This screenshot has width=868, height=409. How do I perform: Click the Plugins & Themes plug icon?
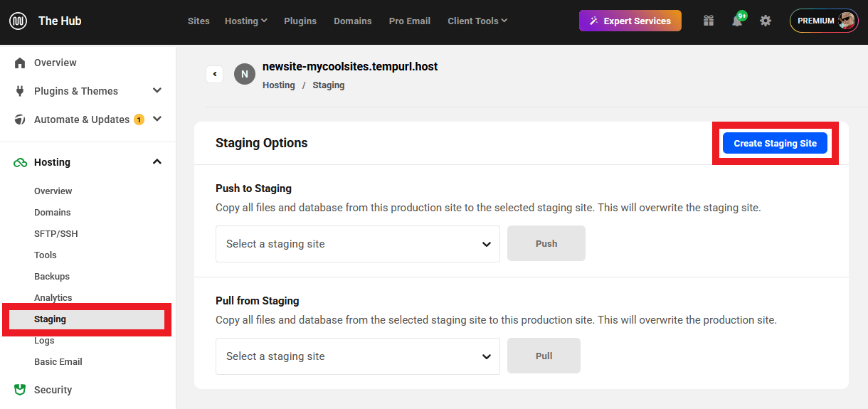20,91
